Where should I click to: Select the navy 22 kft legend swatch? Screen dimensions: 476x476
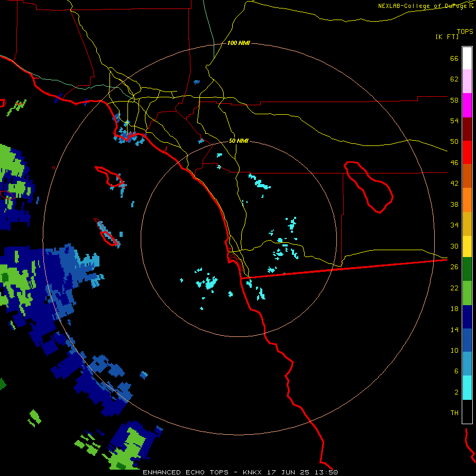click(x=467, y=317)
